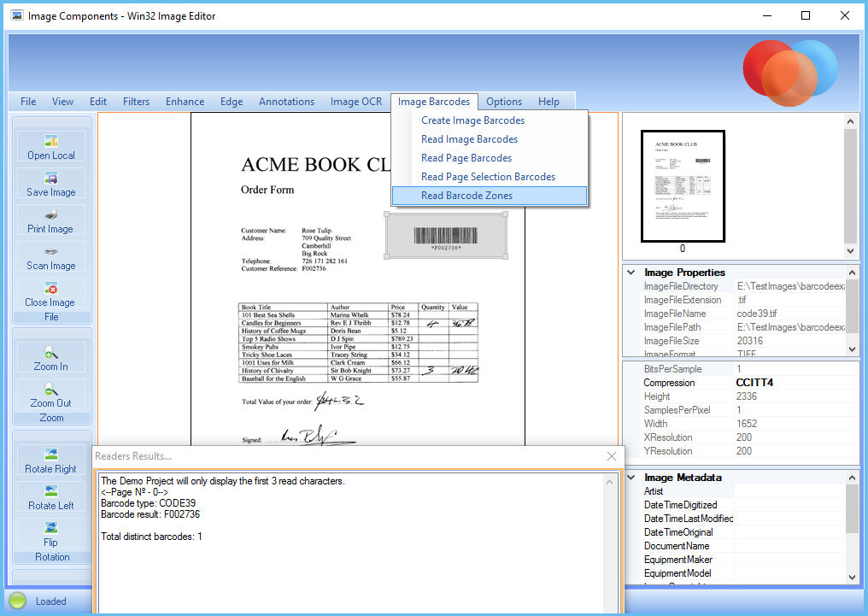Open the Edge menu
Image resolution: width=868 pixels, height=616 pixels.
232,102
